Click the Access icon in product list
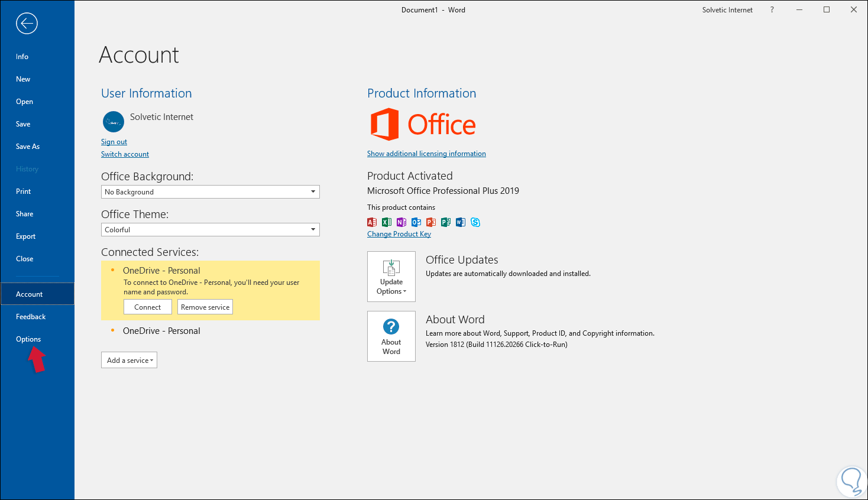The height and width of the screenshot is (500, 868). tap(372, 222)
